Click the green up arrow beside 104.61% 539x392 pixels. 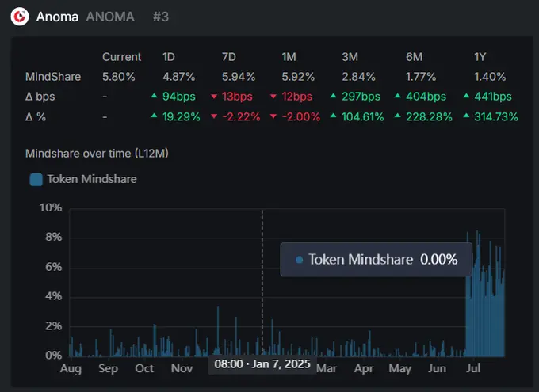click(333, 116)
